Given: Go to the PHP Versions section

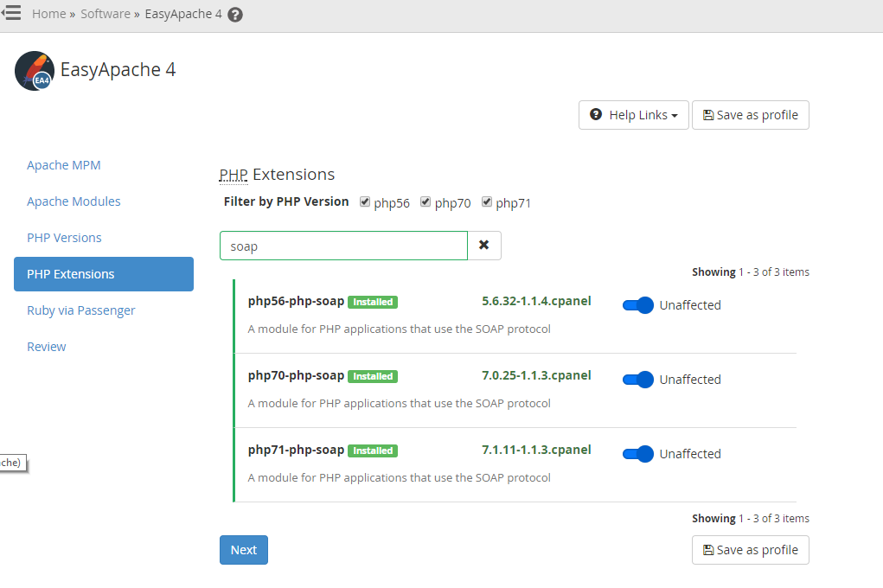Looking at the screenshot, I should 64,238.
